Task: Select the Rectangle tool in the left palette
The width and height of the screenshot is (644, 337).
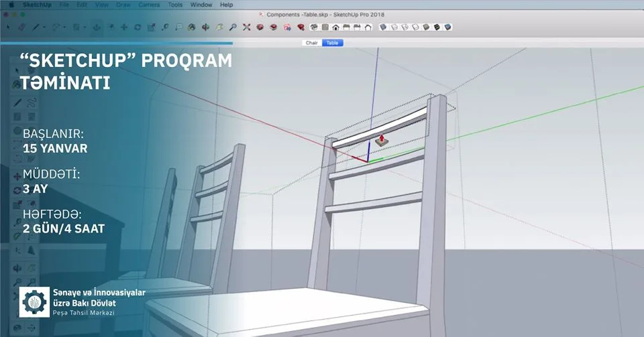Action: coord(17,117)
